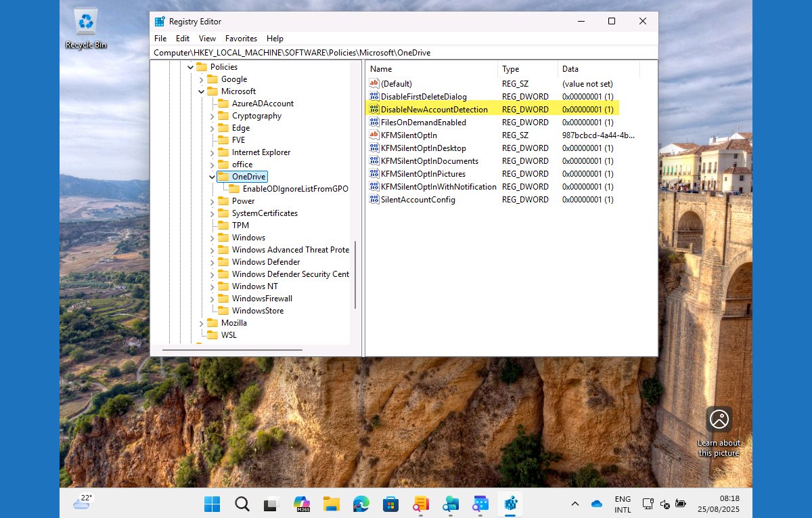Select the office key label
Screen dimensions: 812x518
[x=242, y=165]
